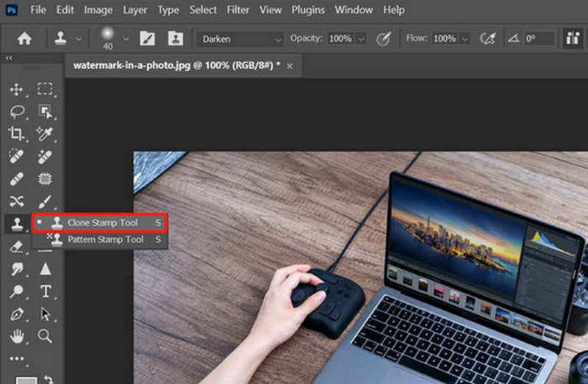
Task: Select the Smudge tool
Action: (x=16, y=269)
